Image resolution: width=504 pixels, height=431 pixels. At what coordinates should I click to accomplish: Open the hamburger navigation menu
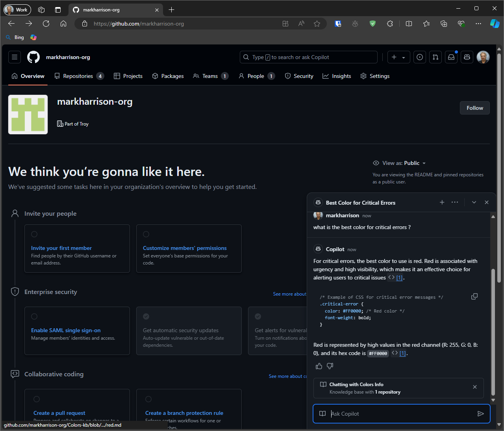[x=15, y=57]
